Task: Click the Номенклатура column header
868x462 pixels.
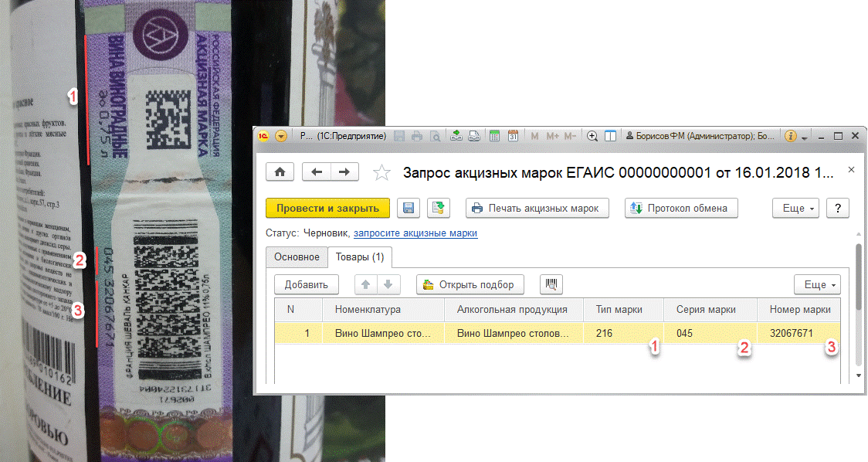Action: click(x=384, y=310)
